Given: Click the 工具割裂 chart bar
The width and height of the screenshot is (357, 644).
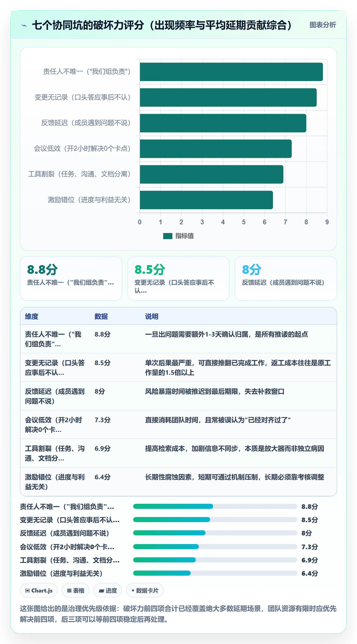Looking at the screenshot, I should (x=211, y=174).
